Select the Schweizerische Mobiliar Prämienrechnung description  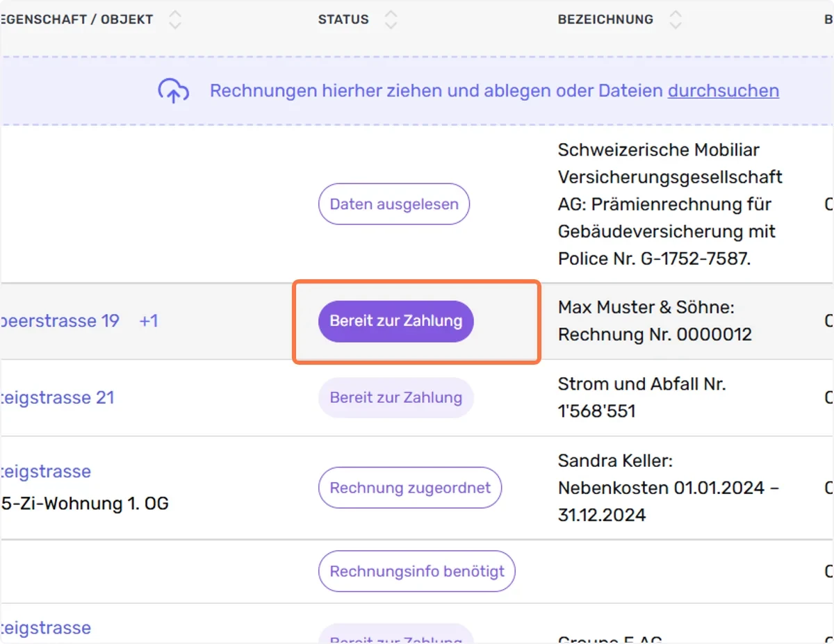coord(670,204)
